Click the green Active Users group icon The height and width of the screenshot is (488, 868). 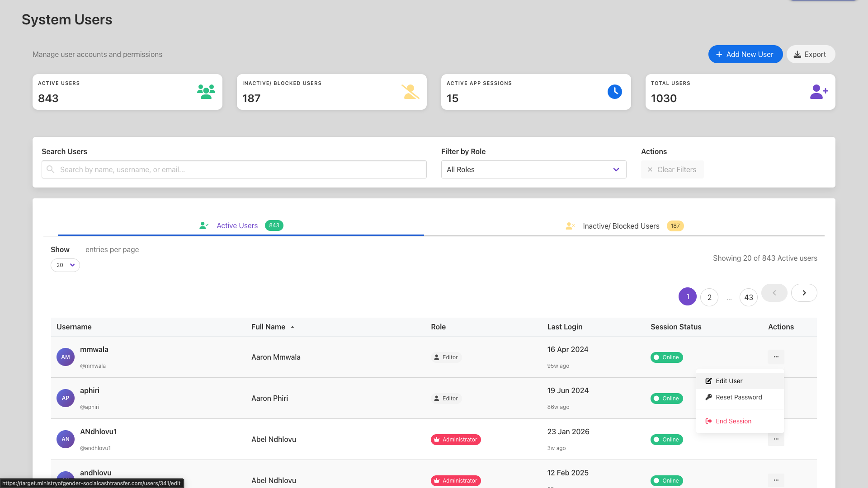point(206,92)
